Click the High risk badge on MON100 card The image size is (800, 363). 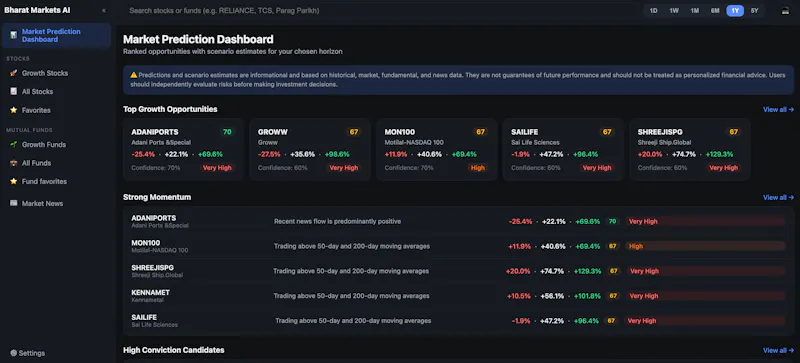point(478,167)
